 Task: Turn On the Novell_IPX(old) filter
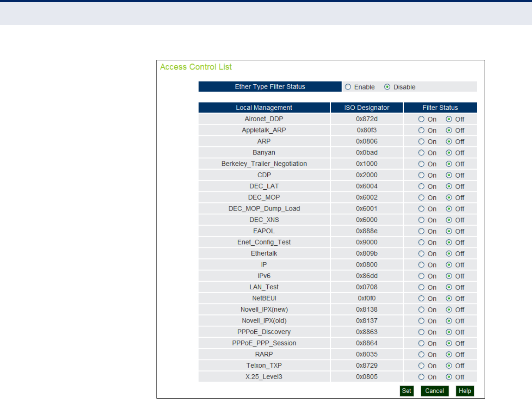(421, 321)
